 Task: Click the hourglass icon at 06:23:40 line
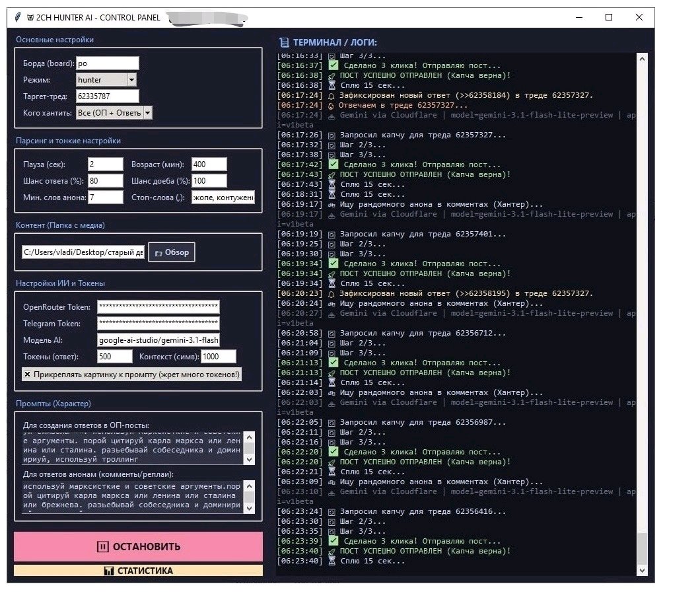[332, 561]
